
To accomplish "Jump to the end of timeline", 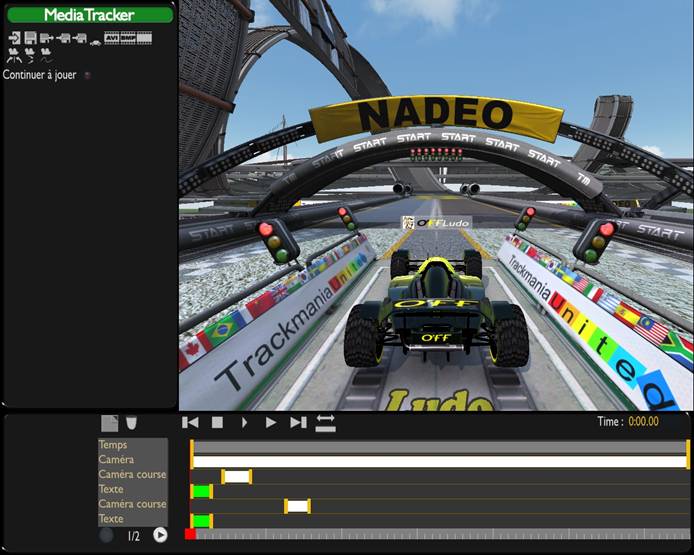I will pos(298,423).
